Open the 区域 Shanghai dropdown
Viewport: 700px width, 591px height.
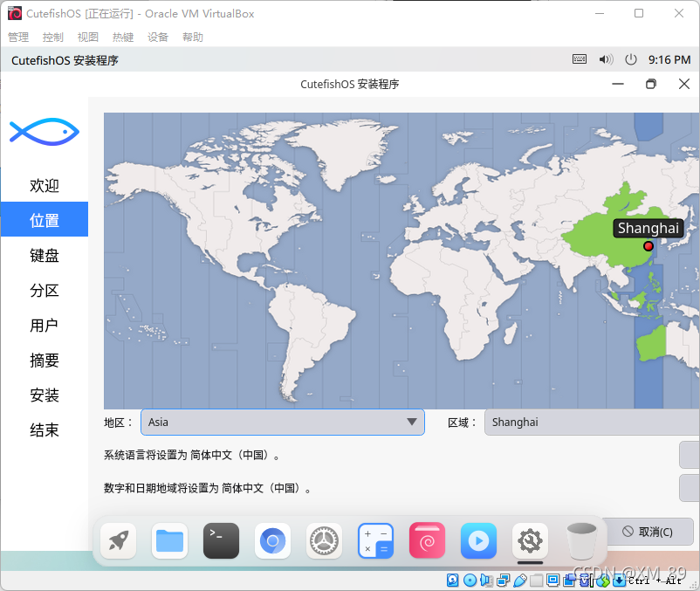[592, 423]
